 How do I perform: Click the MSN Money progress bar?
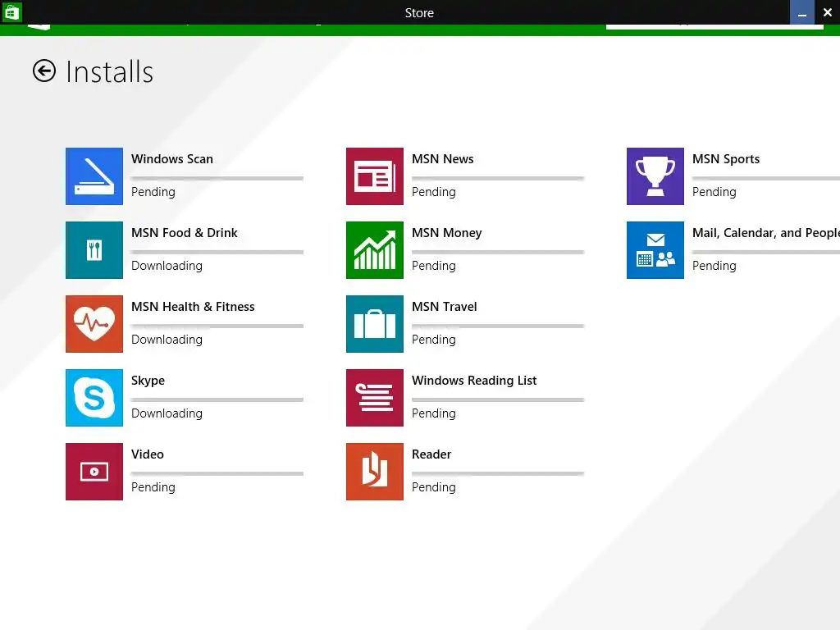tap(498, 253)
